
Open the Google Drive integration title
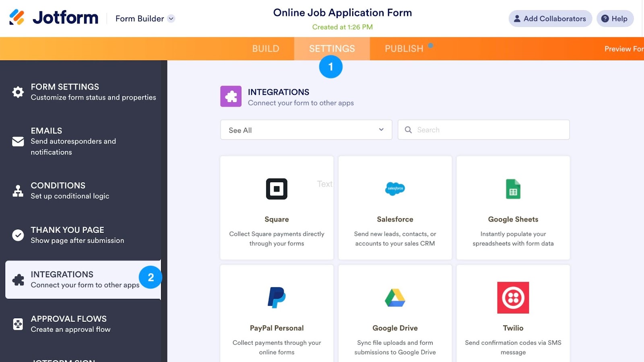(x=395, y=328)
